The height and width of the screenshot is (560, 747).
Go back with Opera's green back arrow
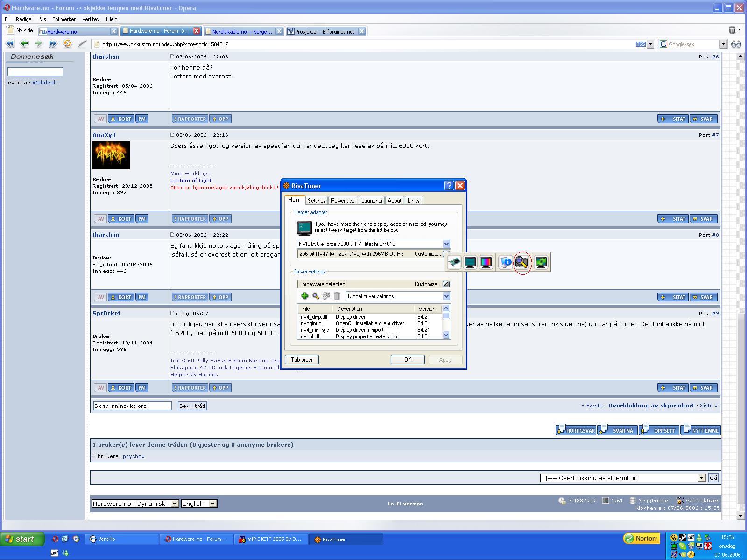coord(24,44)
